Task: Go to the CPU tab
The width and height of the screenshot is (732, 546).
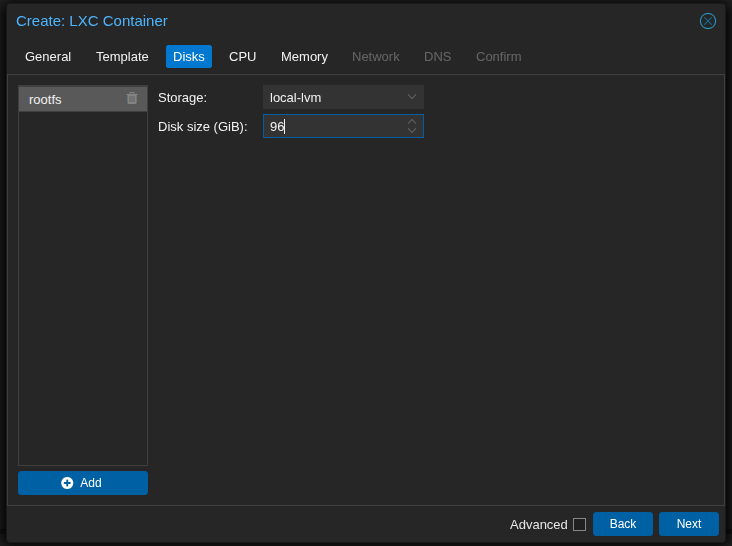Action: pyautogui.click(x=243, y=56)
